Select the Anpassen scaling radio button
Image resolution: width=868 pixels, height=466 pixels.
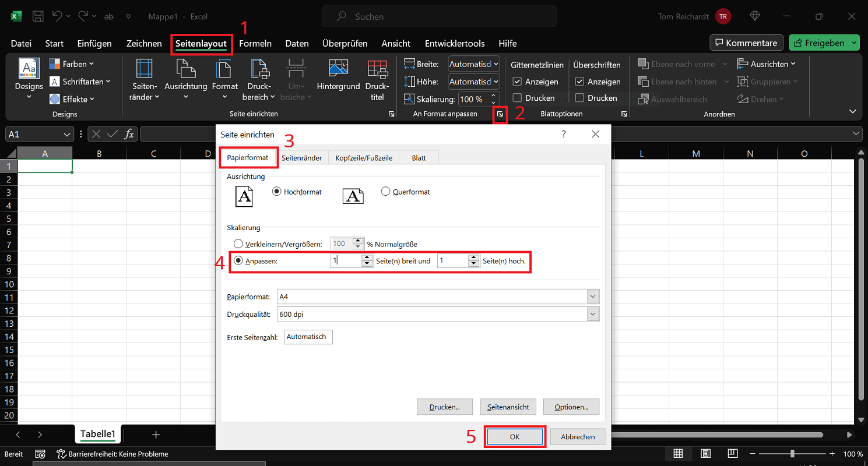click(238, 261)
